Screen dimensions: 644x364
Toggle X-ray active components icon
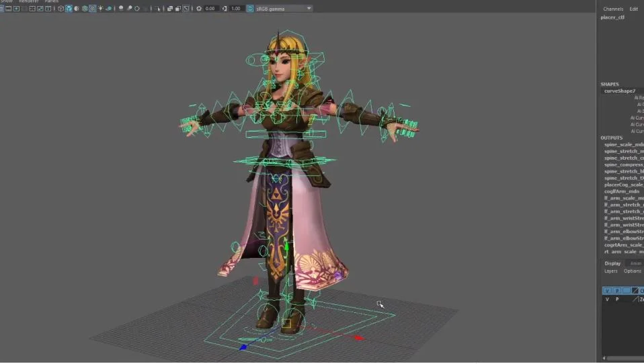coord(177,9)
